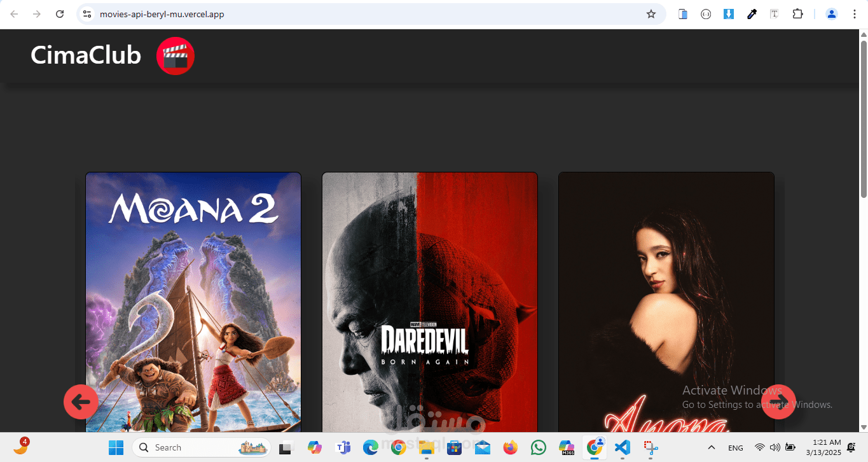Open File Explorer from the taskbar
Screen dimensions: 868x462
point(427,448)
